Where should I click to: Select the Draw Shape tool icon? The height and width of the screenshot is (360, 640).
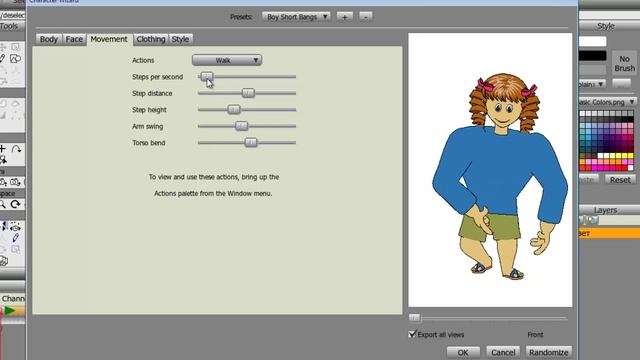(x=16, y=59)
